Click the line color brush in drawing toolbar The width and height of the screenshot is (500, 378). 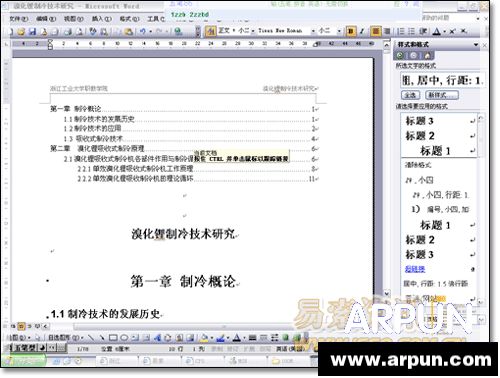click(x=220, y=337)
